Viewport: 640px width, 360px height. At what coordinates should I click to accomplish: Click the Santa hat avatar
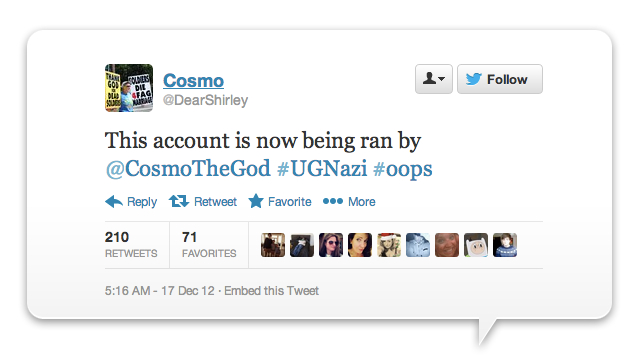[389, 245]
